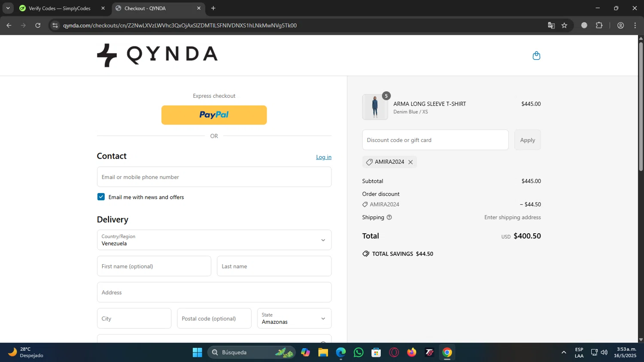Click the Chrome icon in the taskbar
The height and width of the screenshot is (362, 644).
click(x=447, y=353)
